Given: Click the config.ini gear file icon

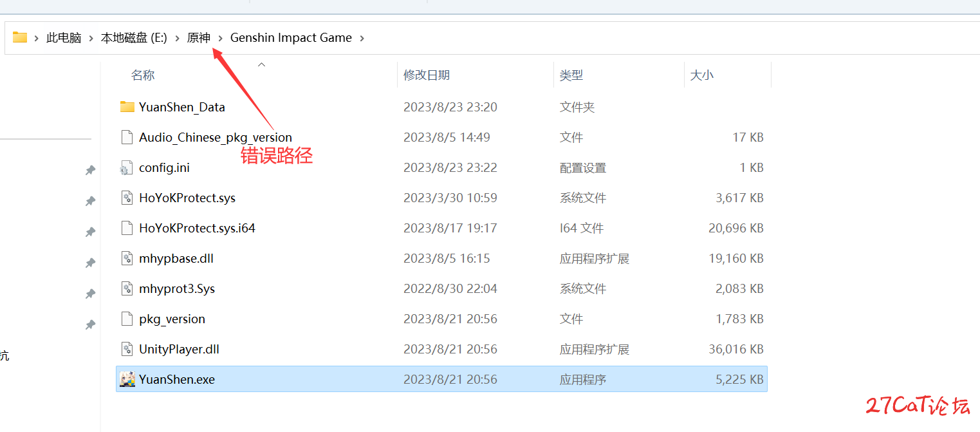Looking at the screenshot, I should 126,167.
